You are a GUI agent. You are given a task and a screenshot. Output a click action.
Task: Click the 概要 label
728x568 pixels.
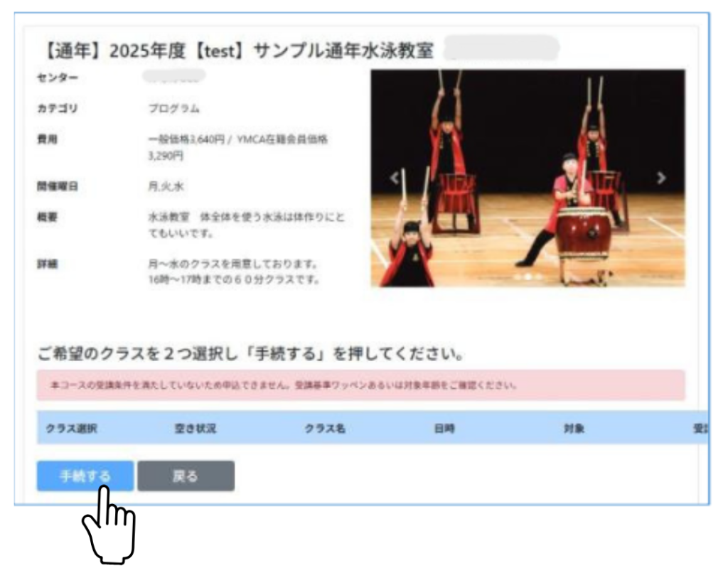tap(48, 217)
